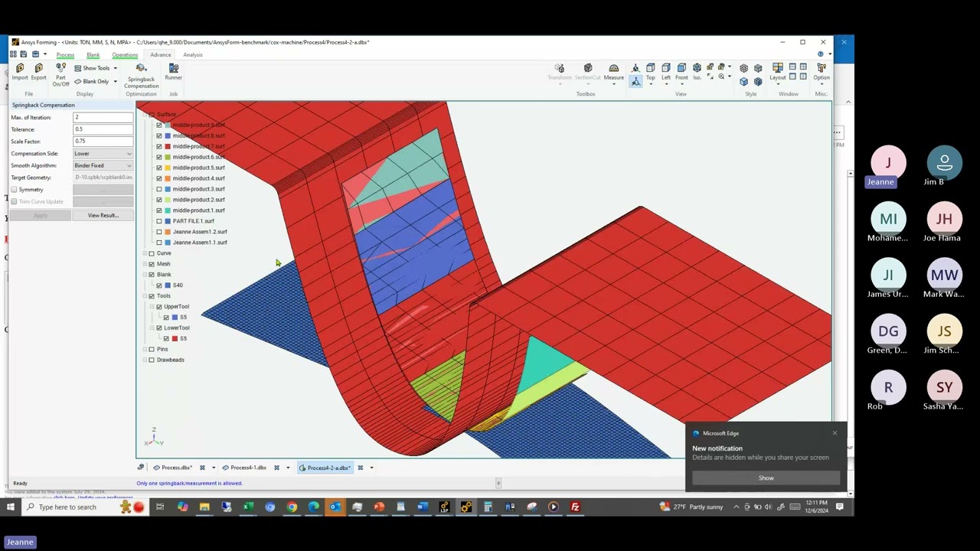
Task: Dismiss the Microsoft Edge notification
Action: [x=835, y=433]
